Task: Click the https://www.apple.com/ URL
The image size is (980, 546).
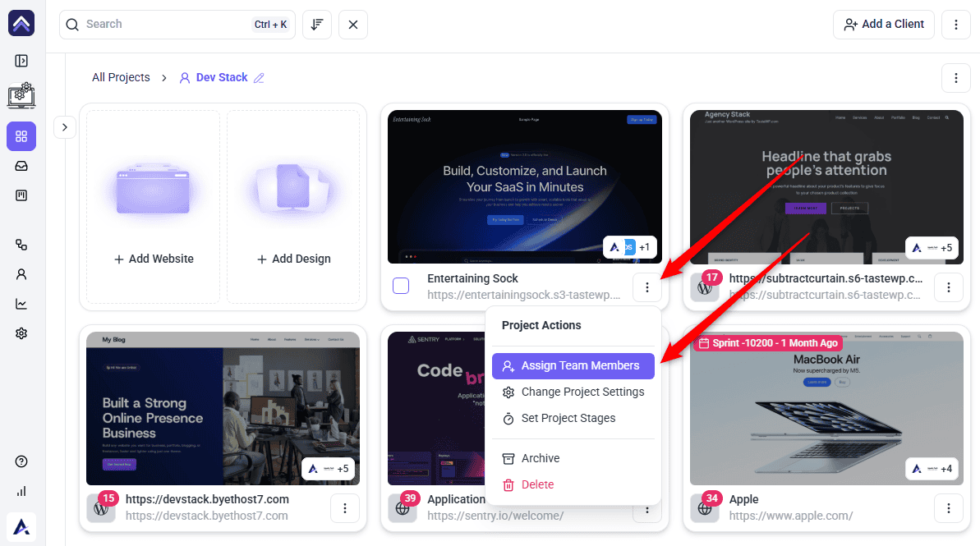Action: [x=790, y=516]
